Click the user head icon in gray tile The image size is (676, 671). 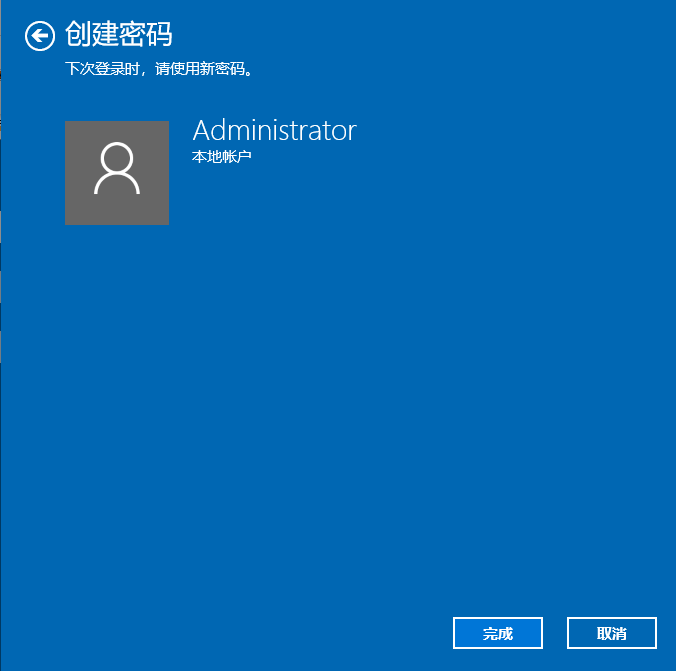[x=117, y=169]
